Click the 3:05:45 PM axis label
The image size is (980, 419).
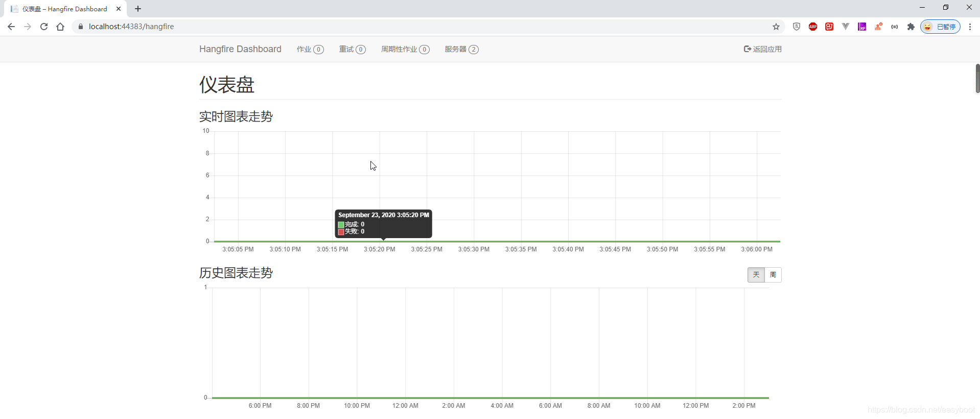(615, 249)
